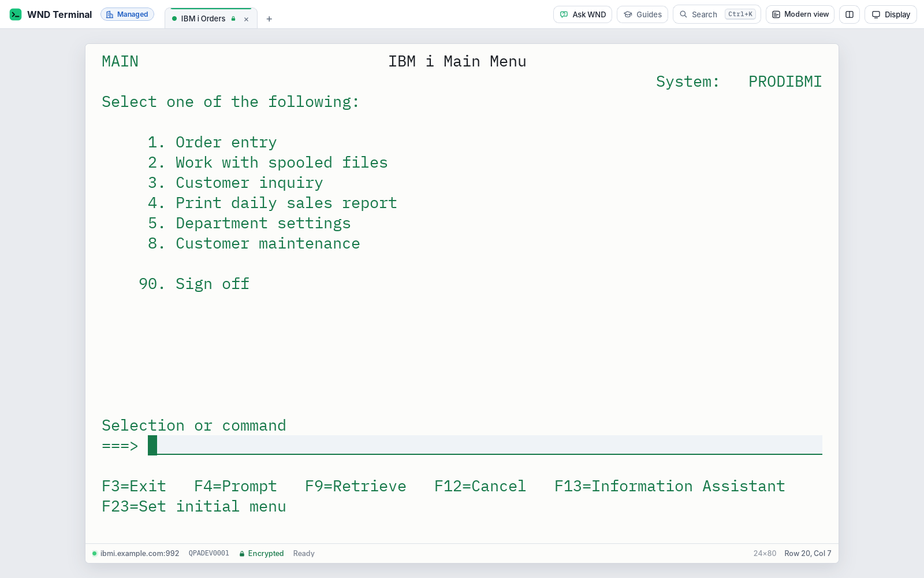This screenshot has width=924, height=578.
Task: Click F13=Information Assistant function key
Action: 670,486
